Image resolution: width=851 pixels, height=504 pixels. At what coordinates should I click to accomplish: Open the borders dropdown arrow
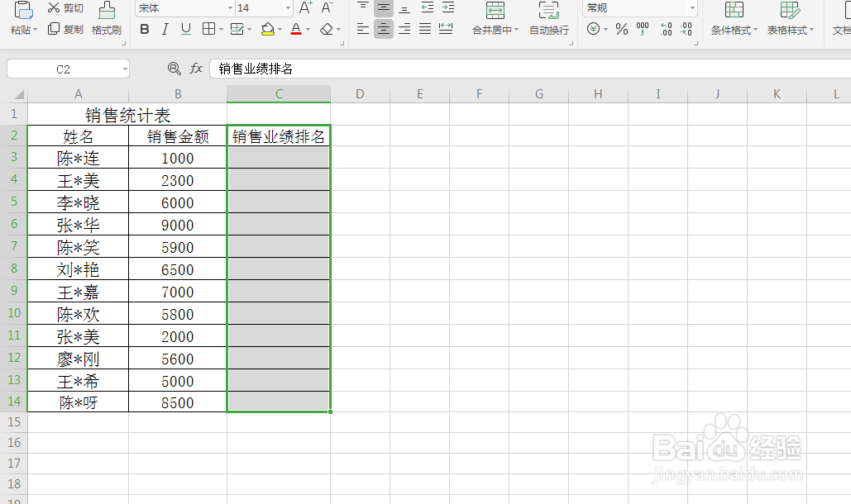point(222,29)
